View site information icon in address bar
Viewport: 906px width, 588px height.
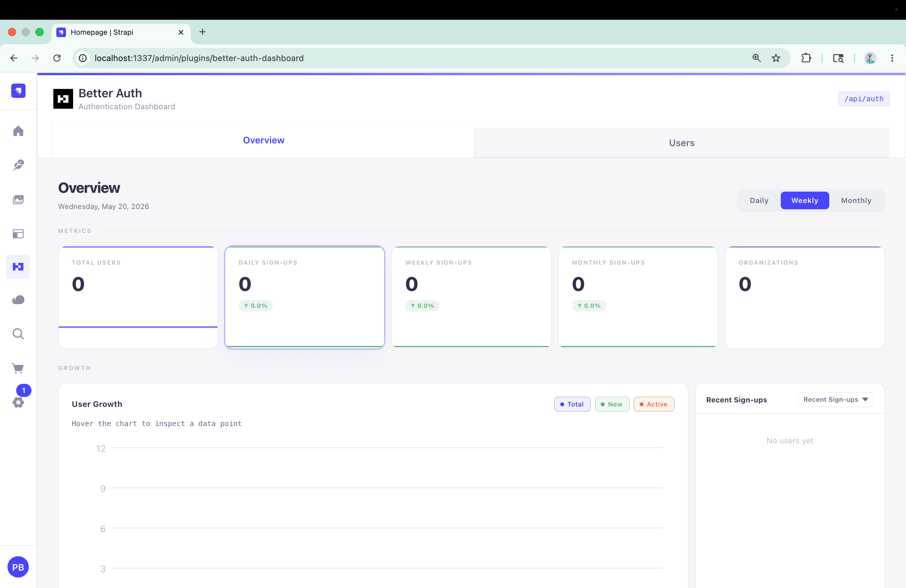click(83, 58)
